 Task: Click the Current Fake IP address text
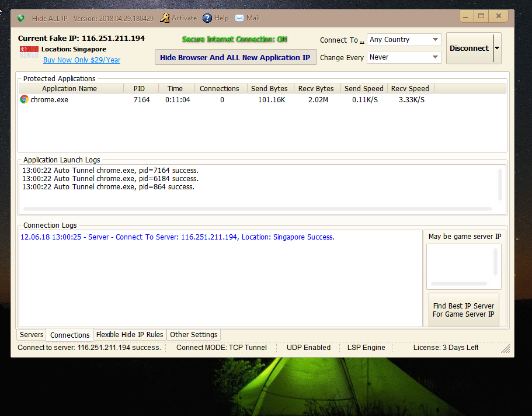[x=81, y=38]
